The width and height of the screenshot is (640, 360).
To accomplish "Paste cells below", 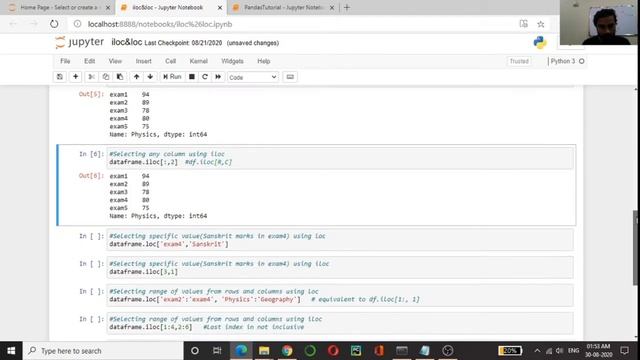I will coord(120,77).
